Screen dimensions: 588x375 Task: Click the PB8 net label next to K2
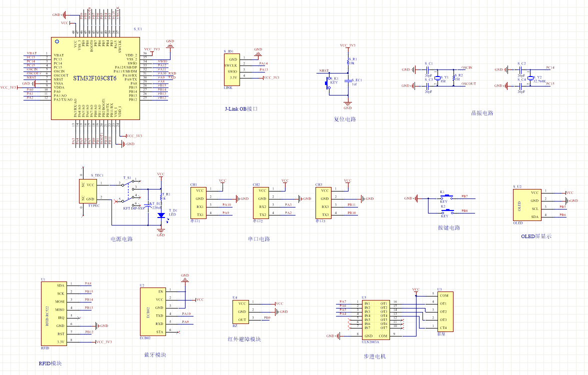(x=464, y=211)
